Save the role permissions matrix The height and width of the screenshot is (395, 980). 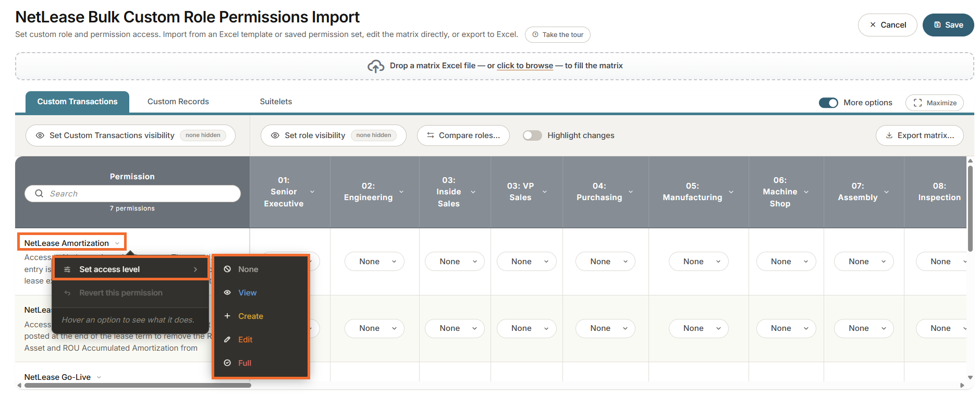pos(948,25)
